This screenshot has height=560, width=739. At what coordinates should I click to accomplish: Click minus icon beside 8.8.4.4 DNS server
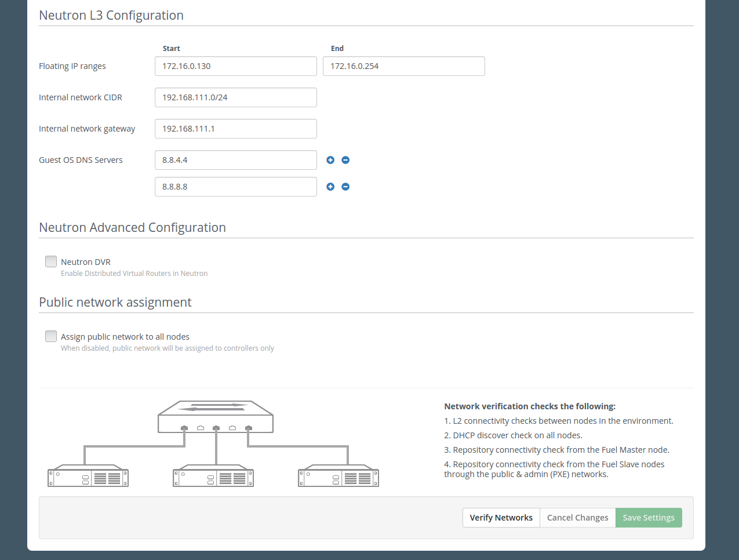[x=345, y=160]
